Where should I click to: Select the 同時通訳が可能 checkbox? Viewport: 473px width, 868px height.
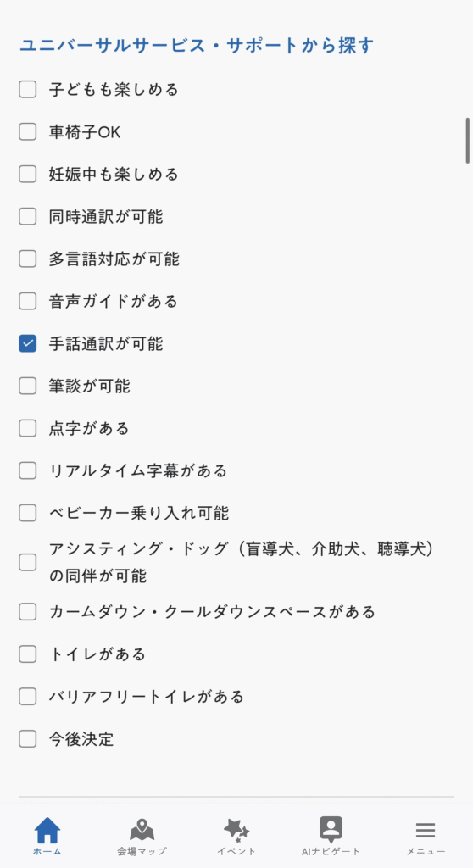[x=28, y=216]
